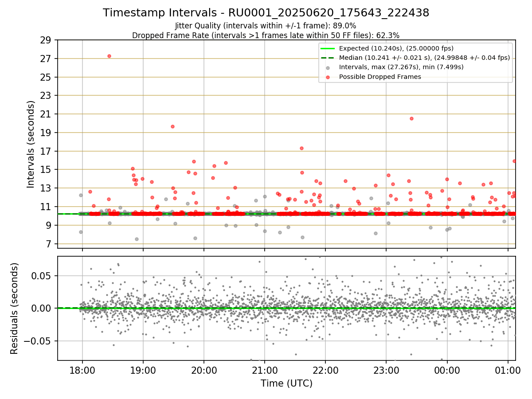The height and width of the screenshot is (399, 532).
Task: Click the Time (UTC) x-axis label
Action: coord(286,383)
